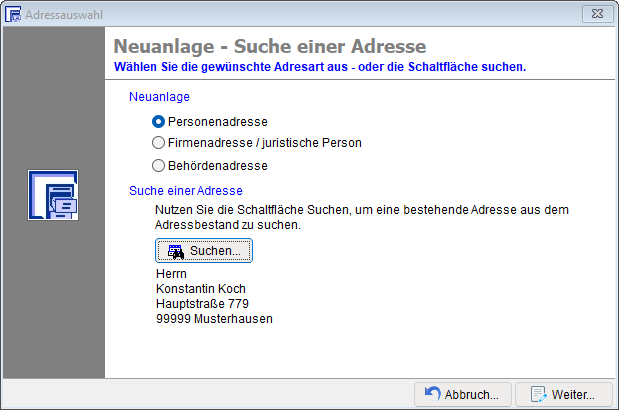This screenshot has width=619, height=410.
Task: Click the city line 99999 Musterhausen
Action: coord(214,319)
